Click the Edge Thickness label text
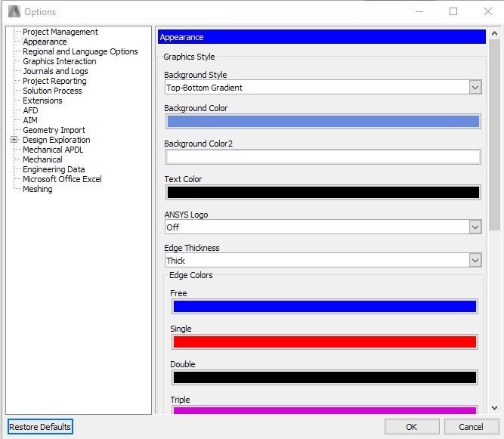504x439 pixels. (x=192, y=248)
